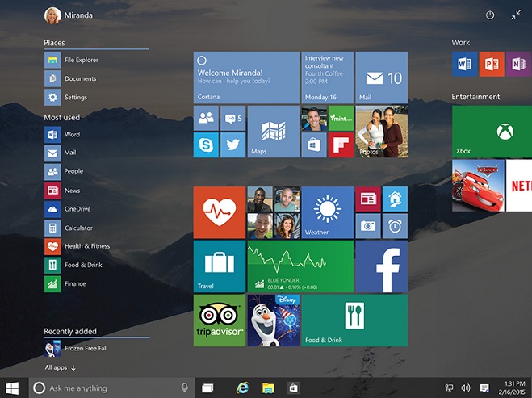Launch Word tile in Work group
This screenshot has width=532, height=398.
(464, 64)
